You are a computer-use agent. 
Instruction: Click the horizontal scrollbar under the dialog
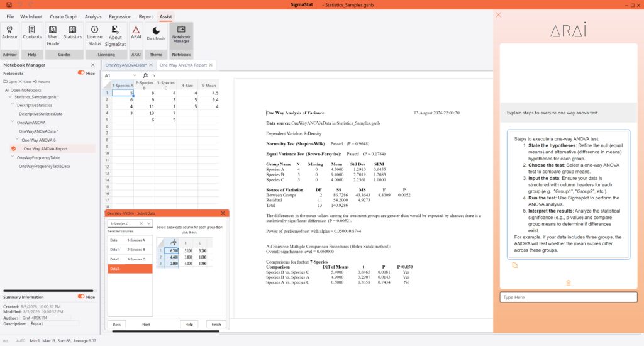click(x=165, y=331)
